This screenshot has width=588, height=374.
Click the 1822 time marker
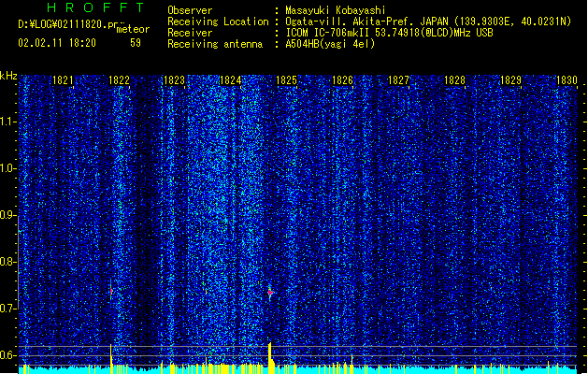coord(119,80)
